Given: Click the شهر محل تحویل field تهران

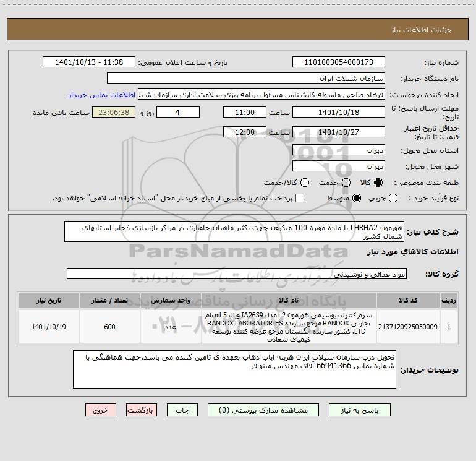Looking at the screenshot, I should (x=339, y=166).
